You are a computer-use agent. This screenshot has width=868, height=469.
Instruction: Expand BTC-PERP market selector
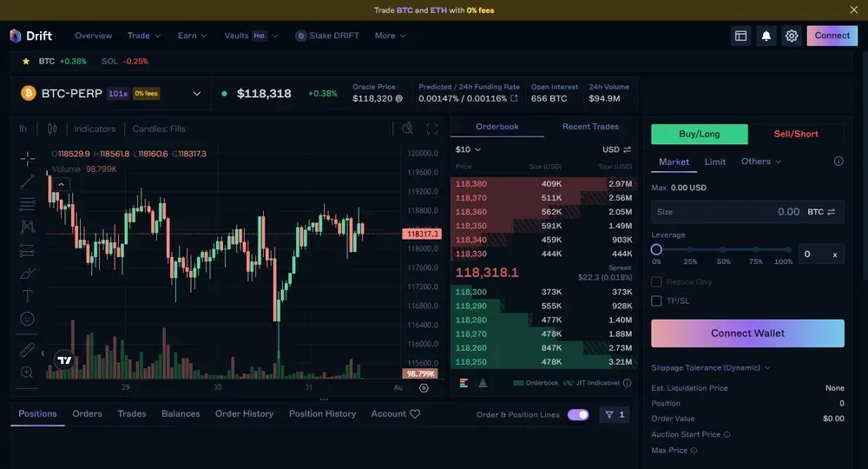tap(196, 94)
